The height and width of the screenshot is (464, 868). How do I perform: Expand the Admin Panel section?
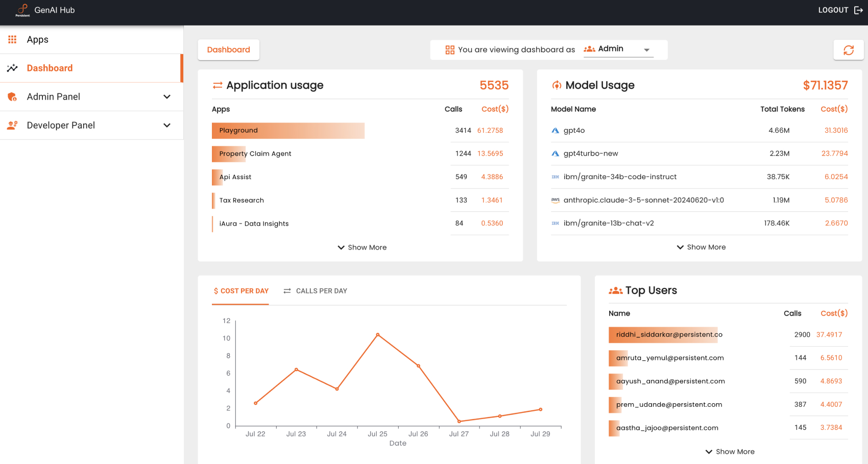[167, 96]
